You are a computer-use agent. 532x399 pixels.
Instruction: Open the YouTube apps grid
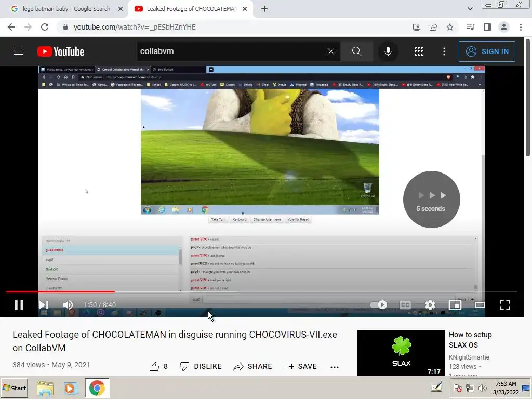coord(419,51)
